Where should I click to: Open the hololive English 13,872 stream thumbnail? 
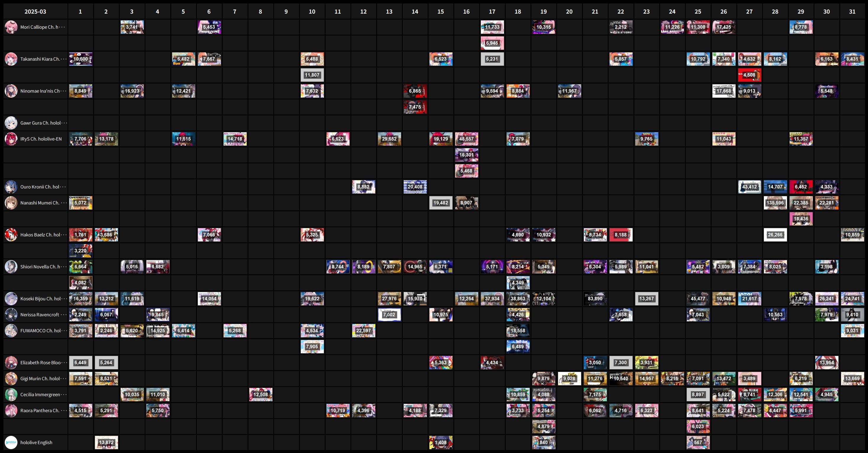click(x=106, y=442)
